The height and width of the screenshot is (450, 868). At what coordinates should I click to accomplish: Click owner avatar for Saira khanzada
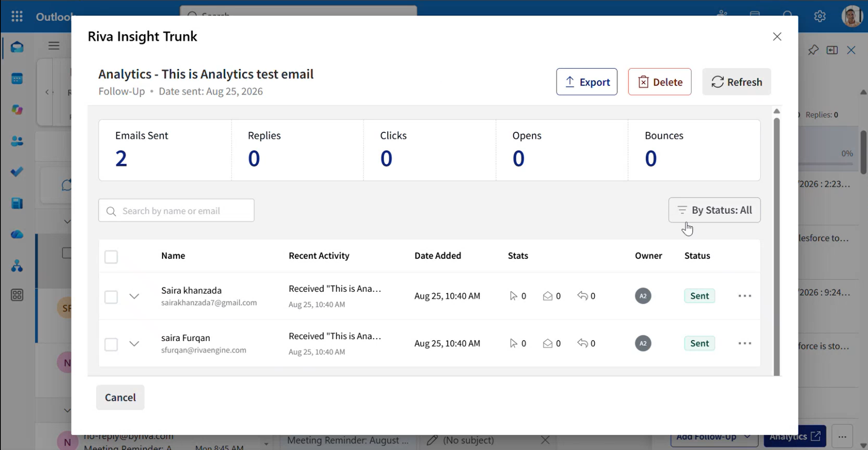643,296
